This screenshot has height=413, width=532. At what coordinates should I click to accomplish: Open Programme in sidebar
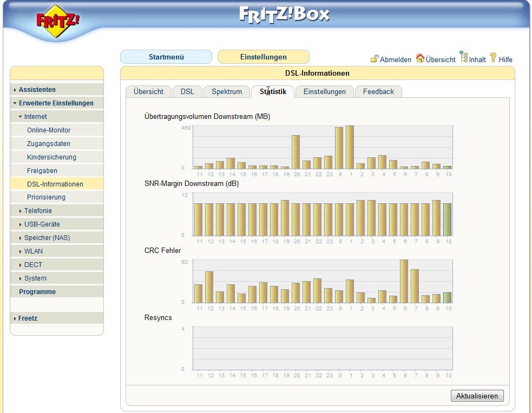(57, 292)
